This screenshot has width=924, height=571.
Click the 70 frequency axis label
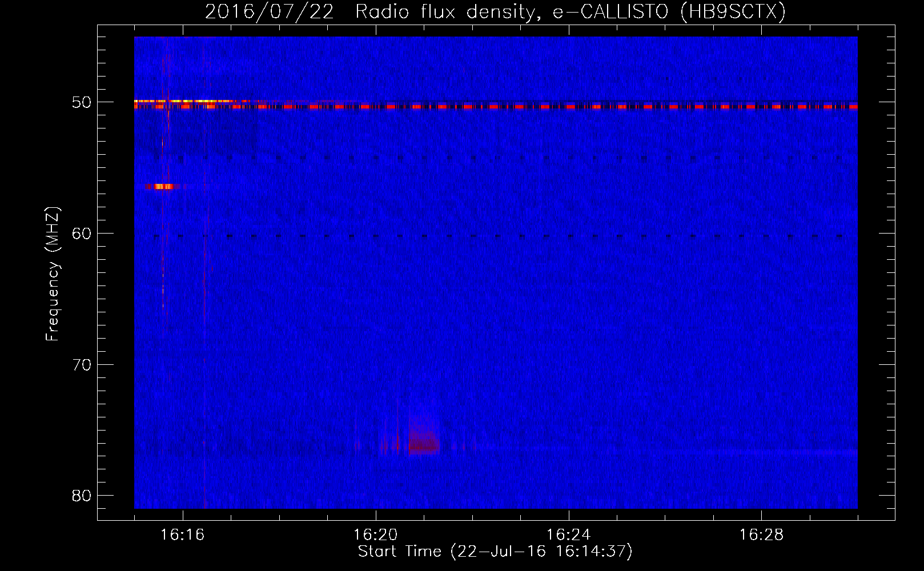82,364
